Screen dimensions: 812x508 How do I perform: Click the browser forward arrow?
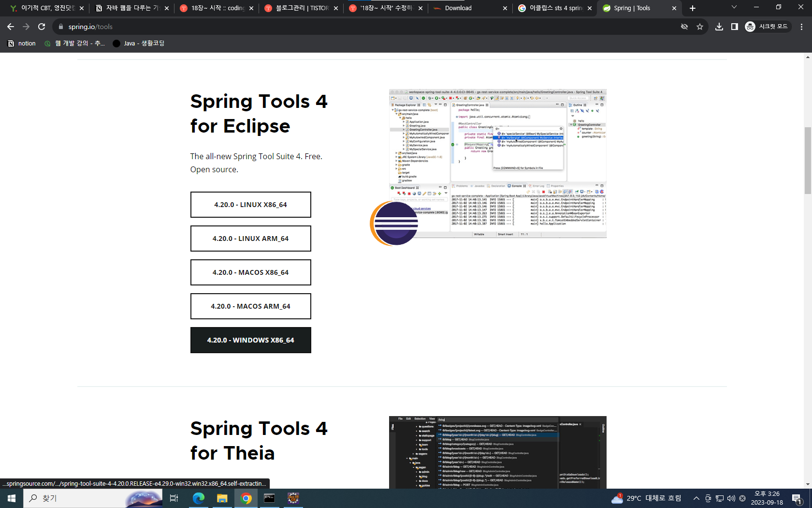(x=26, y=27)
